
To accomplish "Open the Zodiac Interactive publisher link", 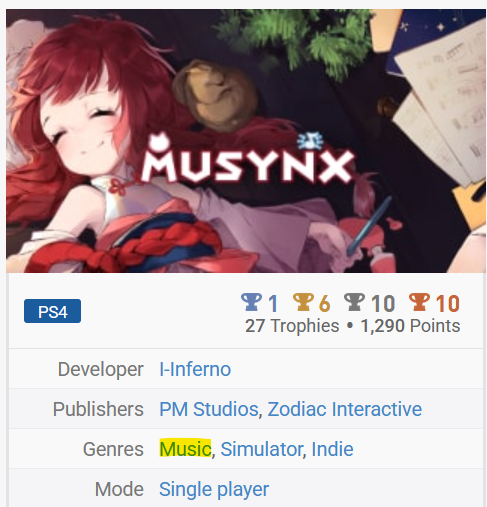I will (x=345, y=409).
